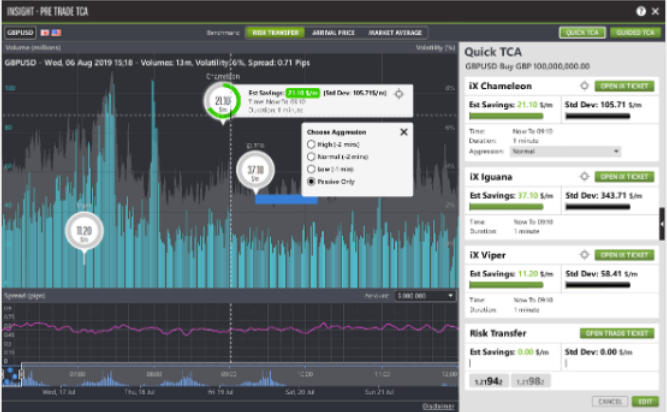Switch to Quick TCA mode
Viewport: 667px width, 412px height.
coord(582,33)
